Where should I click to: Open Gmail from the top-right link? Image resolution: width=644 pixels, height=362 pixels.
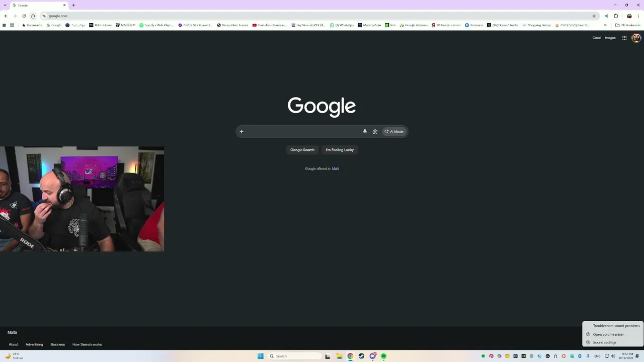(x=597, y=38)
